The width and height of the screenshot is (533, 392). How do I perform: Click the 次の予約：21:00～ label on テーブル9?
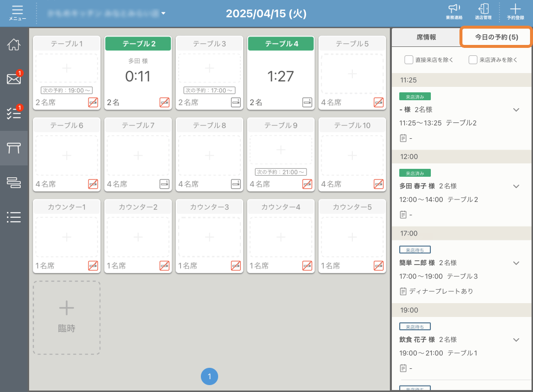[281, 172]
